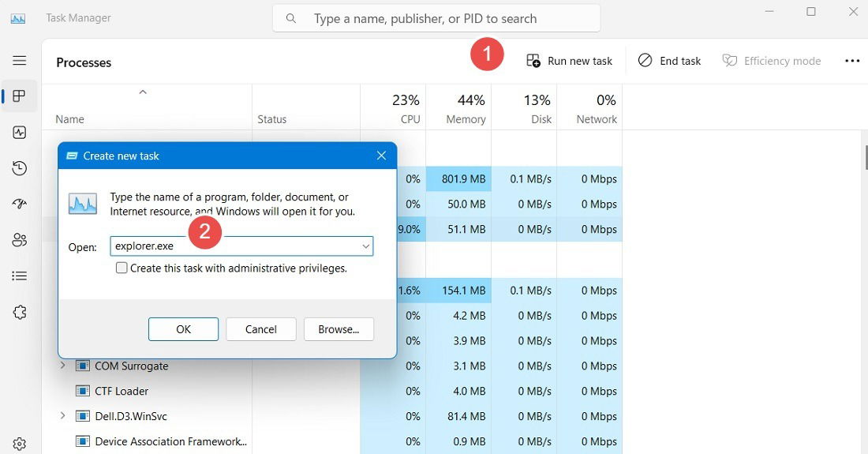
Task: Expand the COM Surrogate process group
Action: click(x=62, y=366)
